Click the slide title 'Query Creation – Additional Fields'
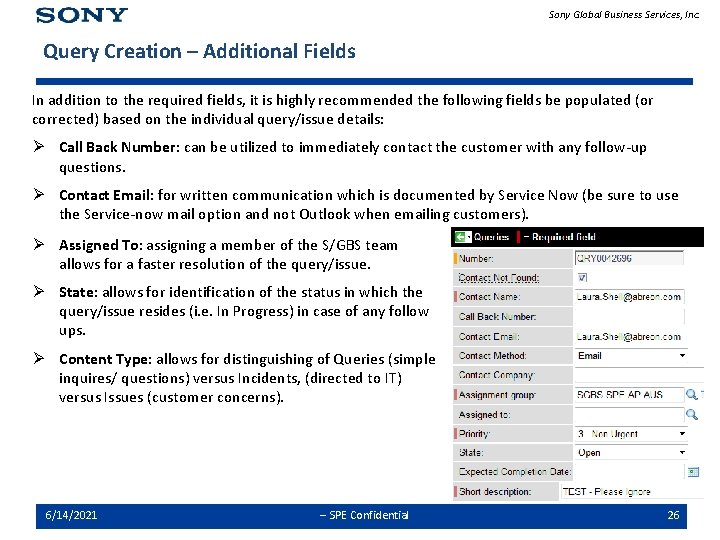The height and width of the screenshot is (540, 720). pyautogui.click(x=199, y=51)
